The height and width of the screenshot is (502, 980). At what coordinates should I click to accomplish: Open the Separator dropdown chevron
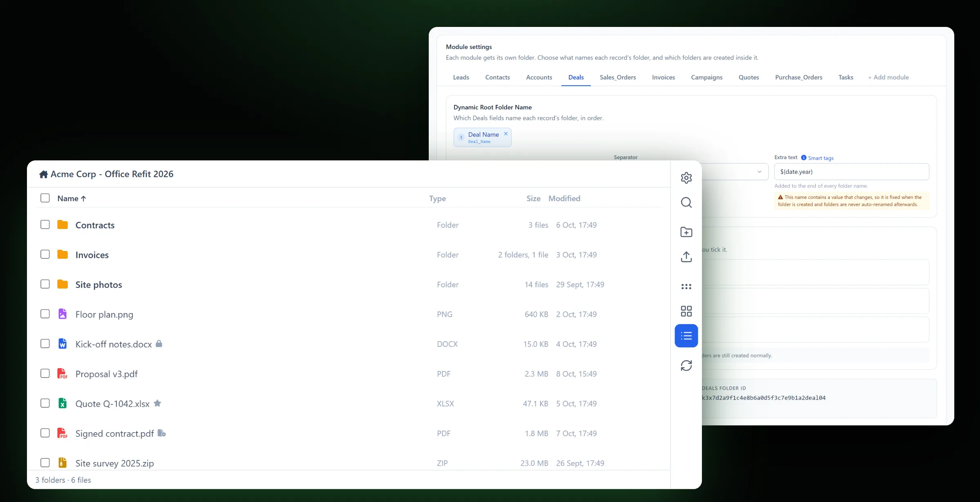pyautogui.click(x=759, y=172)
